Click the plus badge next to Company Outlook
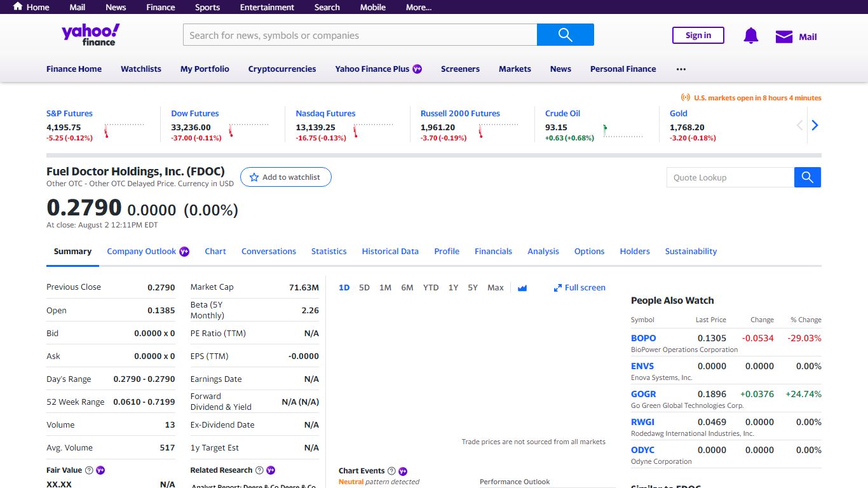 [184, 251]
